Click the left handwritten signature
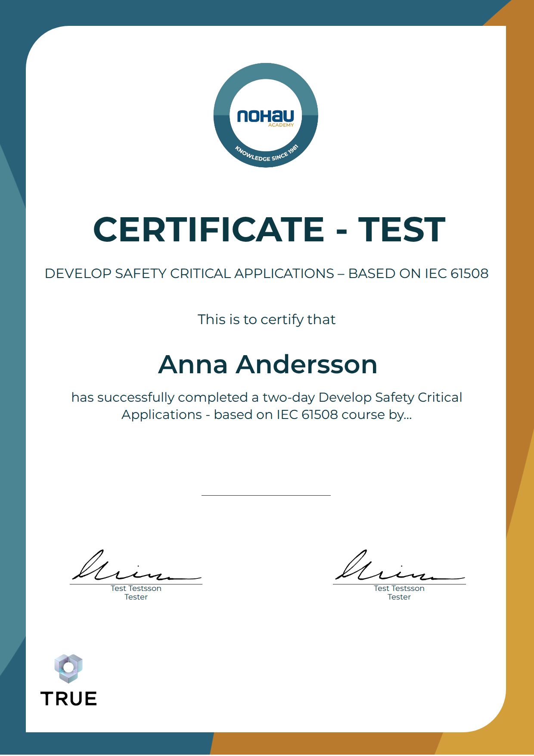534x756 pixels. (136, 565)
